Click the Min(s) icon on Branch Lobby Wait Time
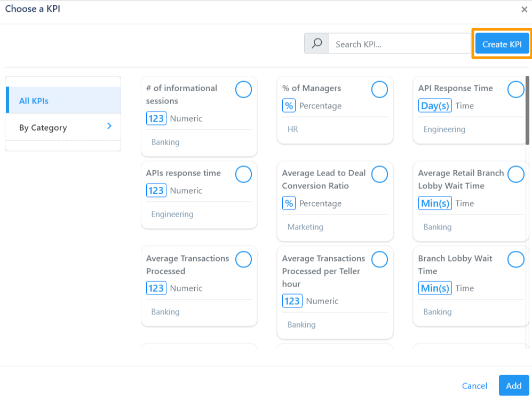This screenshot has width=532, height=396. point(435,288)
